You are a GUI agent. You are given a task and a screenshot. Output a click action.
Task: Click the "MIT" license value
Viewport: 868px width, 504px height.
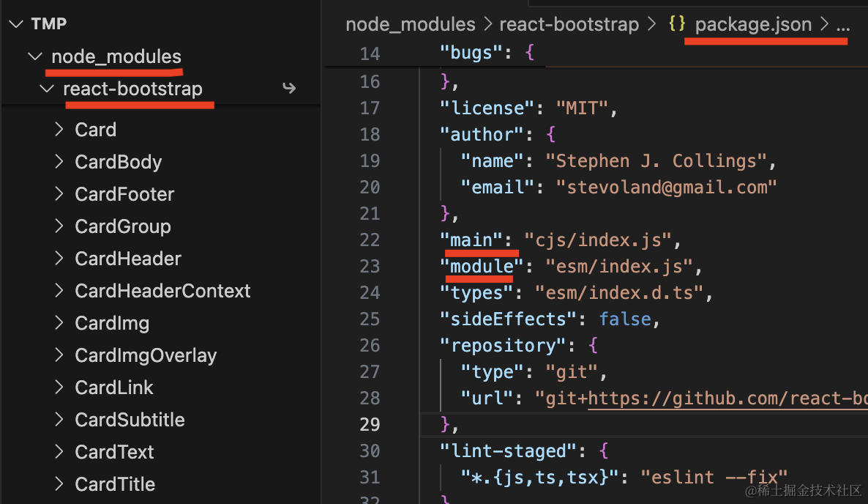pos(582,108)
